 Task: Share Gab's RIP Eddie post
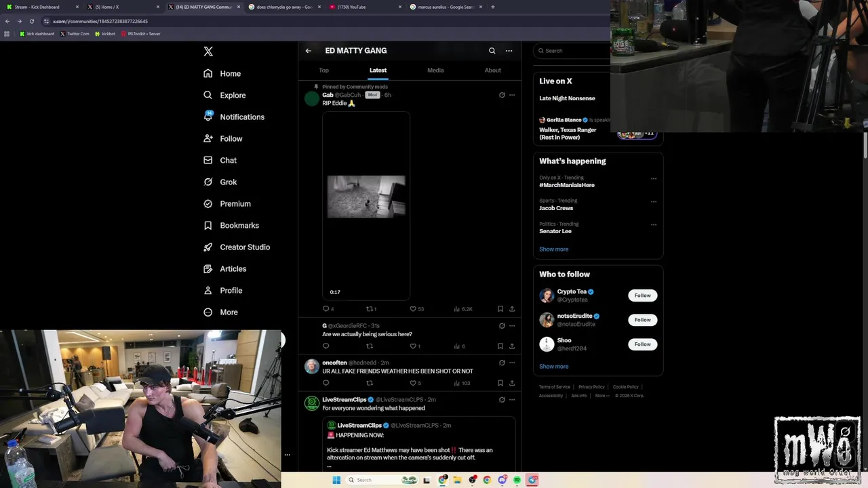tap(512, 309)
